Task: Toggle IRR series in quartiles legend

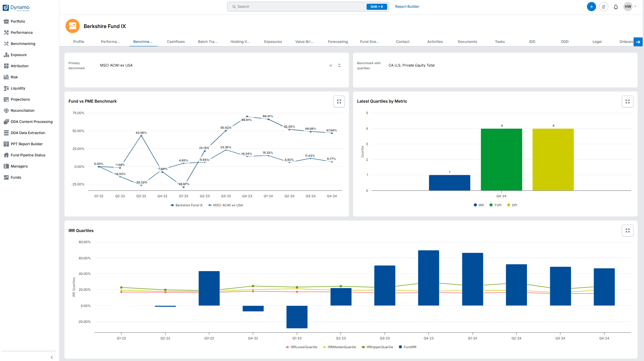Action: pos(479,205)
